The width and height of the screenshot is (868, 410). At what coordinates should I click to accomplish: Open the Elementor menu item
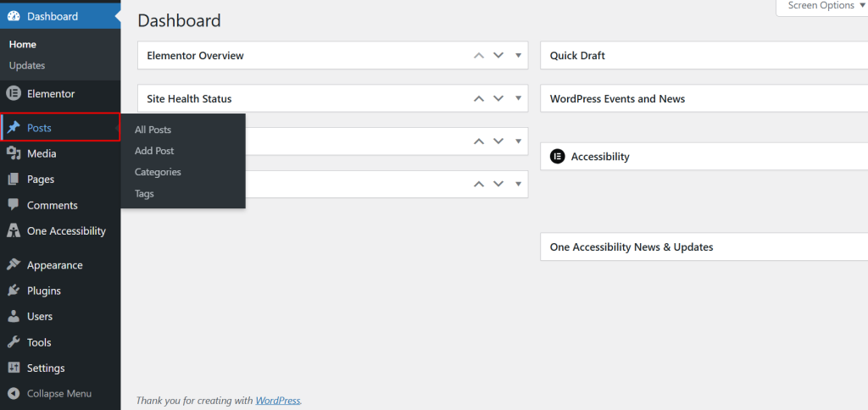pyautogui.click(x=60, y=94)
